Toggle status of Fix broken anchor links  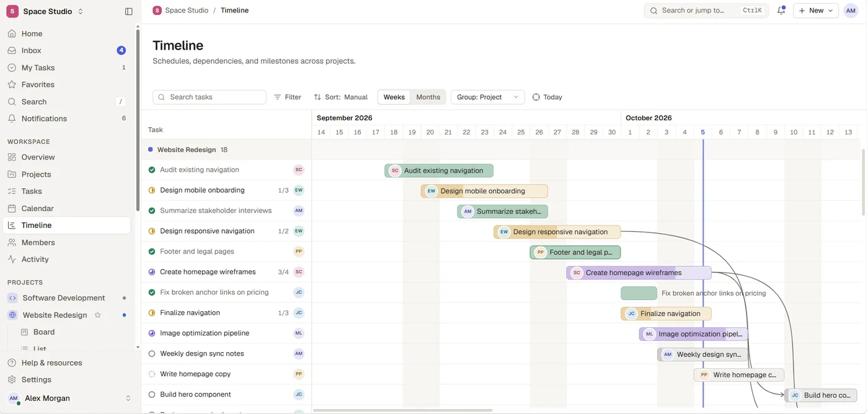point(152,293)
